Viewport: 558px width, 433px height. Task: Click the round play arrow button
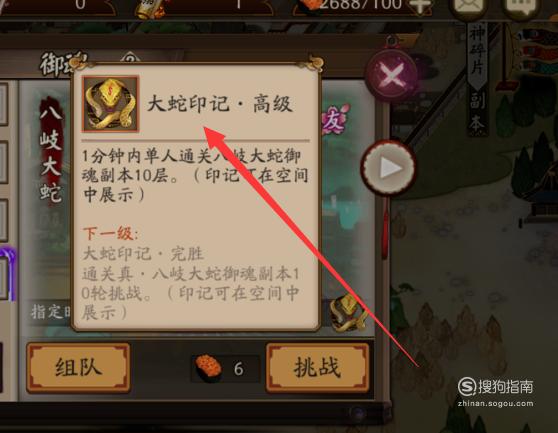(389, 168)
